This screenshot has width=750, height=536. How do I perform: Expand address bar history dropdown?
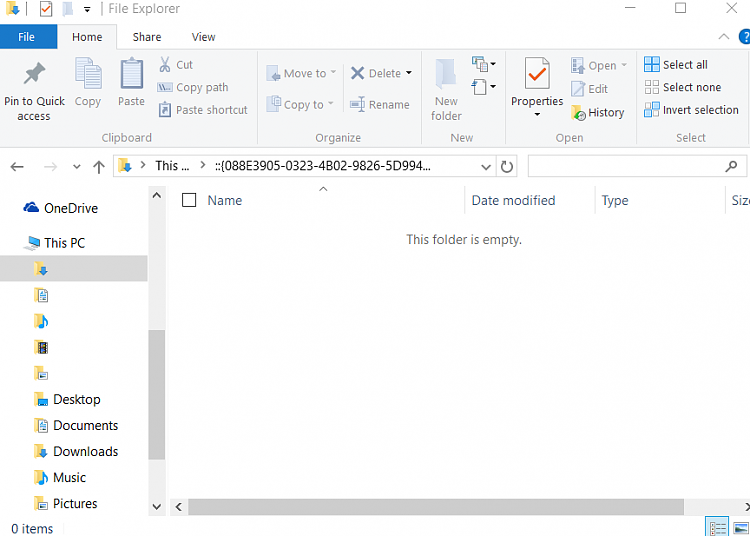[x=486, y=167]
